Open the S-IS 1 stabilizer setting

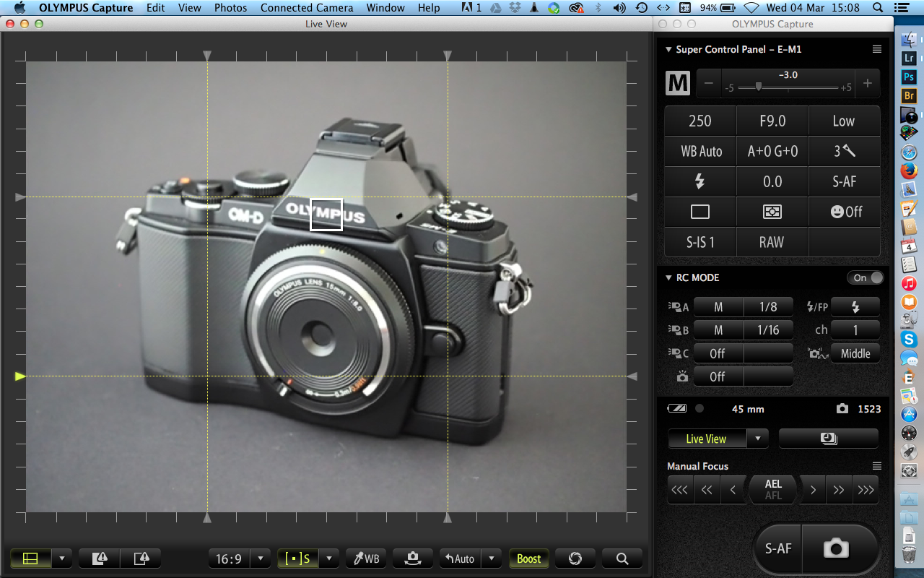click(700, 242)
